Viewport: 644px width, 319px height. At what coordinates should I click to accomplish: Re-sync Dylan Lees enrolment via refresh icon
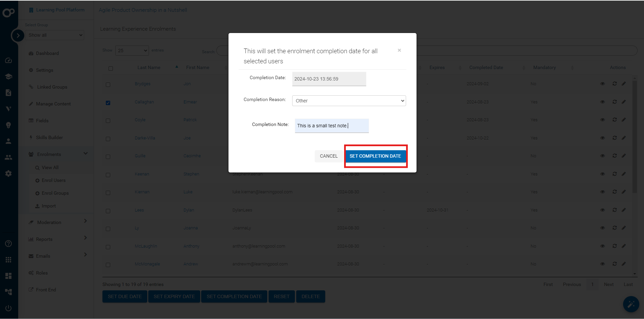pos(614,210)
